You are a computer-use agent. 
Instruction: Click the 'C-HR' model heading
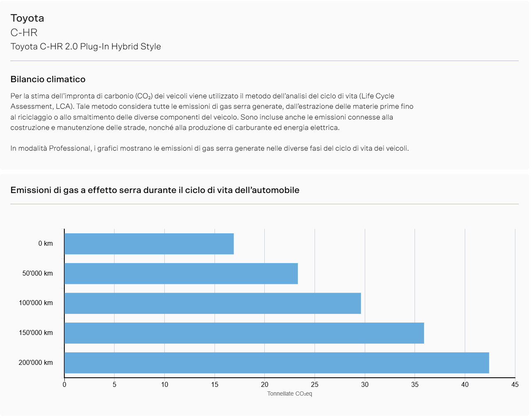coord(24,32)
